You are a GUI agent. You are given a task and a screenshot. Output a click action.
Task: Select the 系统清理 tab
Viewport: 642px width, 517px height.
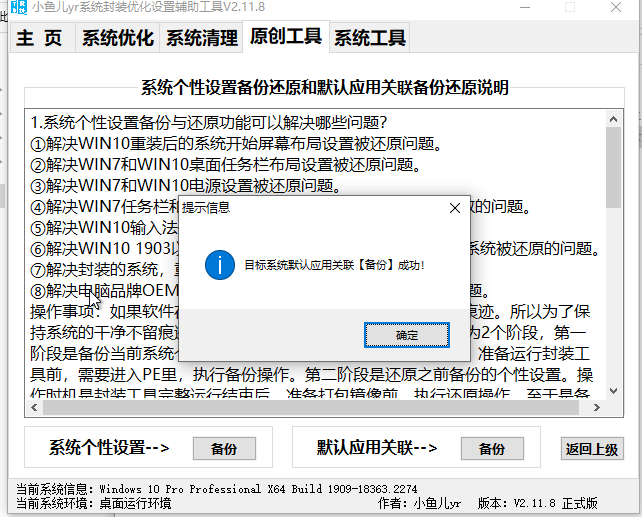202,39
